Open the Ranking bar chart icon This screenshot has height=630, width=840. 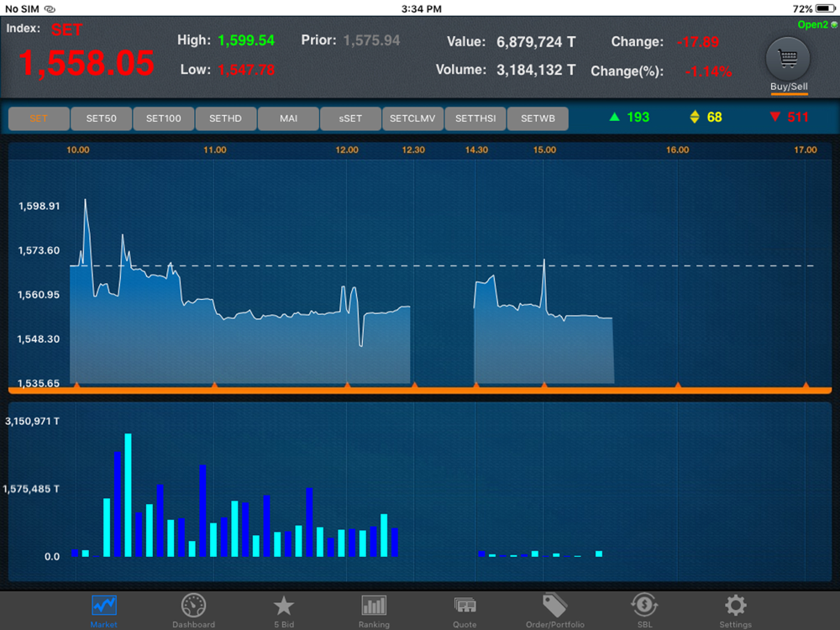374,606
